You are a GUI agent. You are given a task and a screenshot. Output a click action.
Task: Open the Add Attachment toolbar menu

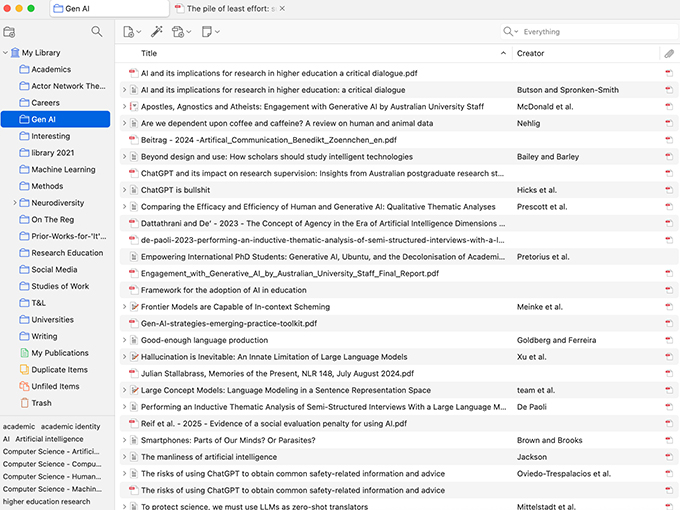click(x=181, y=32)
